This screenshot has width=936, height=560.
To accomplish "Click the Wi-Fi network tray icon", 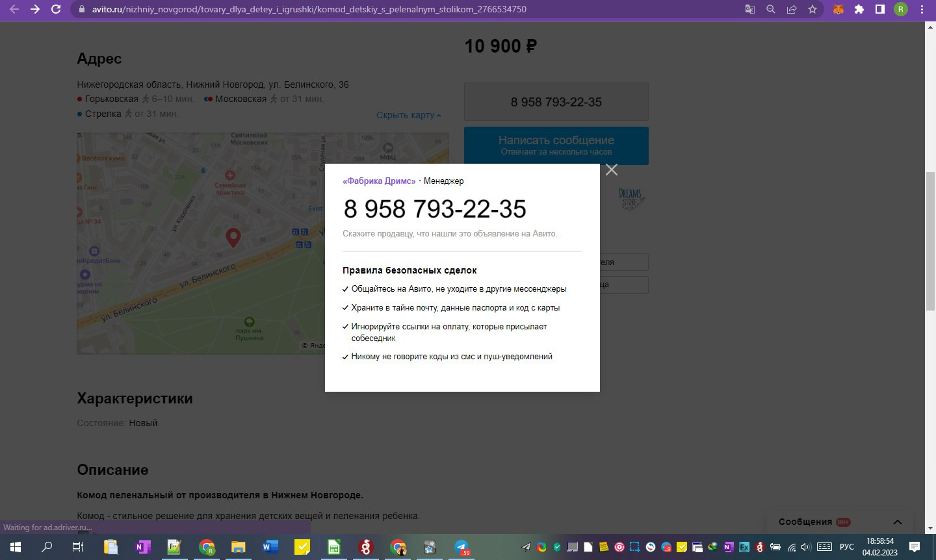I will point(791,547).
